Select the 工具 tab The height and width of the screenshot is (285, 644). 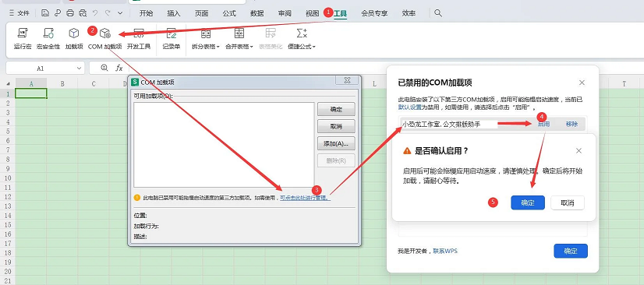[x=341, y=13]
